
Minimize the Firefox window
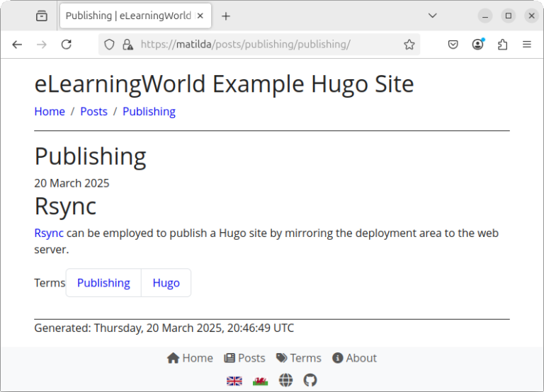pyautogui.click(x=485, y=16)
